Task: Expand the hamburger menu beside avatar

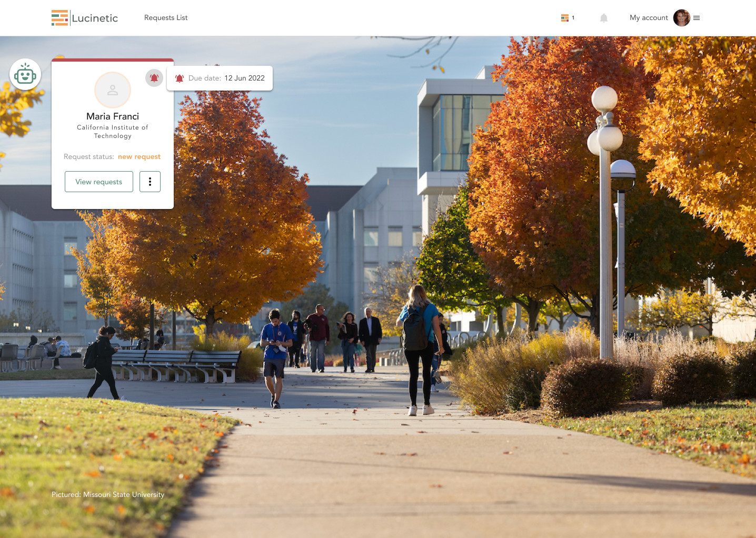Action: [697, 18]
